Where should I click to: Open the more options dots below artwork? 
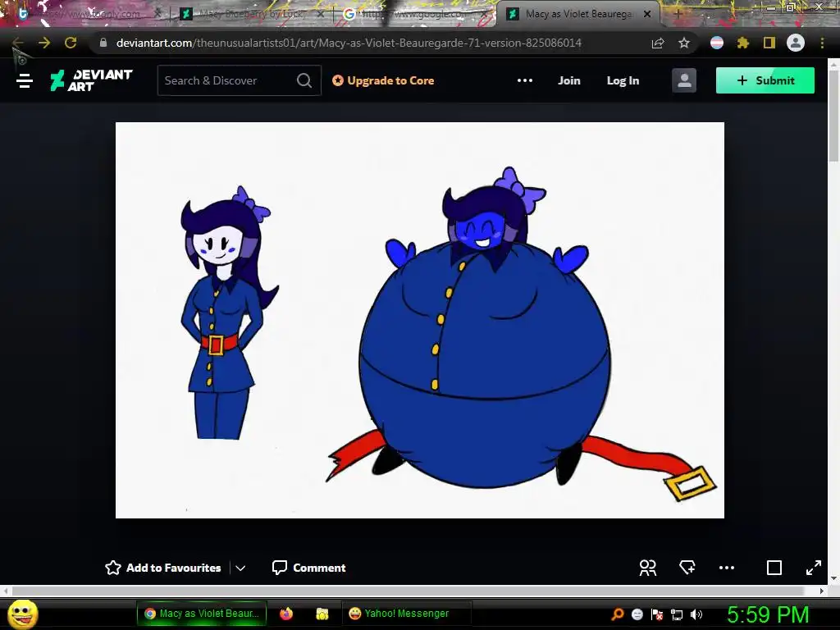(727, 568)
